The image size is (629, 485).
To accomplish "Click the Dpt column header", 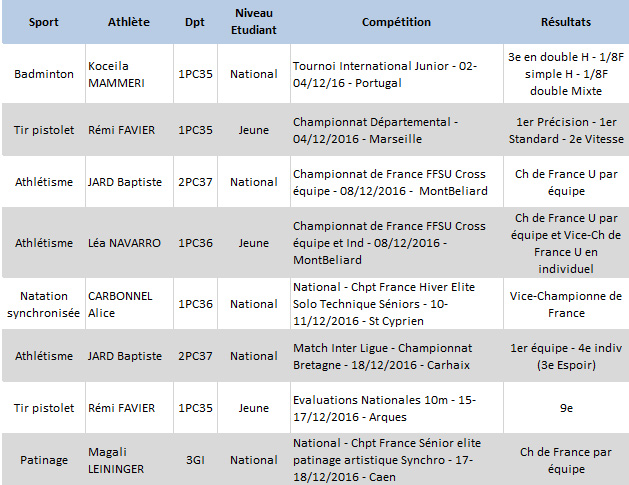I will point(195,22).
